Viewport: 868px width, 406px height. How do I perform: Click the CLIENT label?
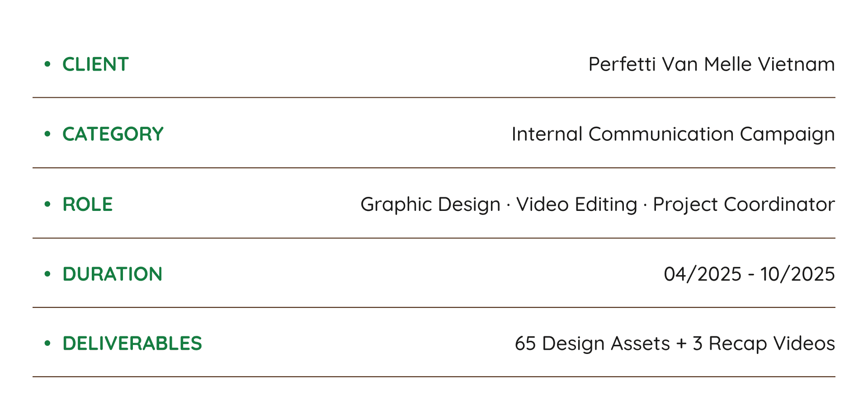(x=95, y=64)
